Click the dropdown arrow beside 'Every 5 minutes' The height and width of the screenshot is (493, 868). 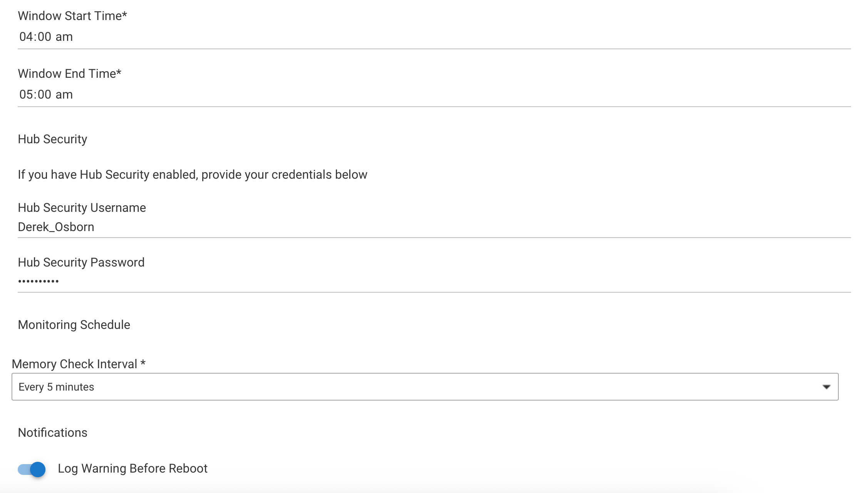point(826,387)
